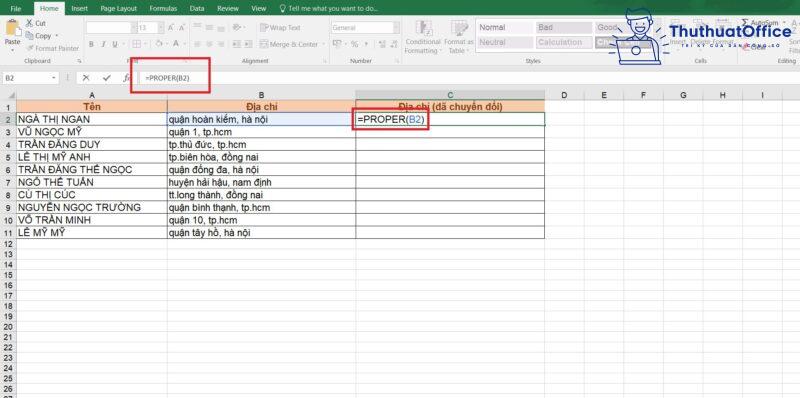Screen dimensions: 800x398
Task: Increase font size with the larger A icon
Action: click(x=170, y=28)
